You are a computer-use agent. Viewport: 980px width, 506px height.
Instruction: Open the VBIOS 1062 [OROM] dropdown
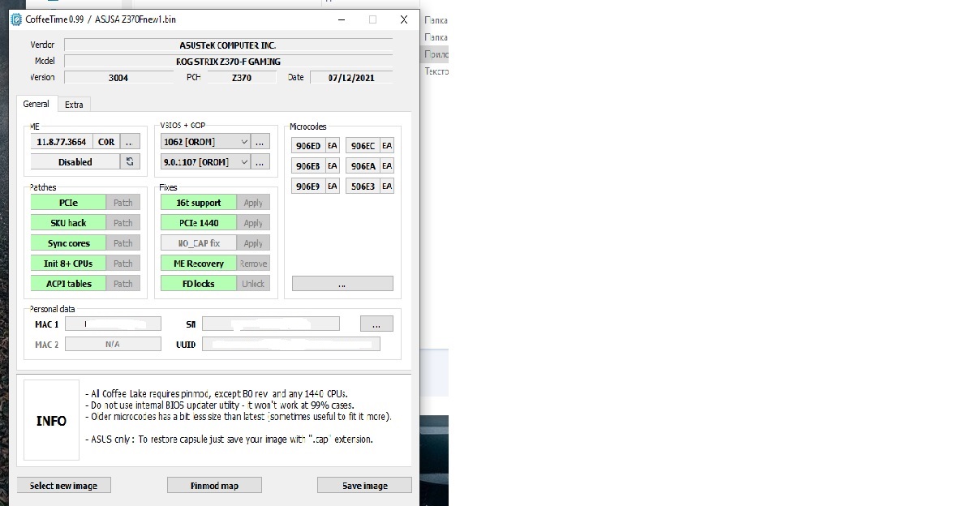coord(205,141)
